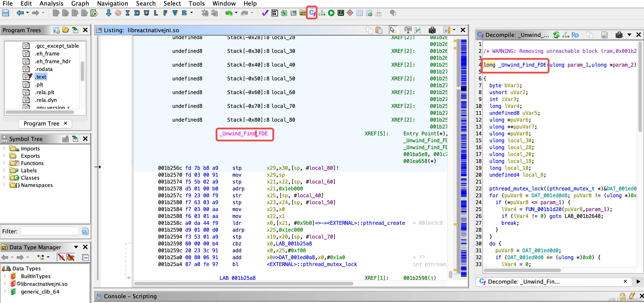The height and width of the screenshot is (303, 644).
Task: Click the L navigation marker icon
Action: (x=156, y=13)
